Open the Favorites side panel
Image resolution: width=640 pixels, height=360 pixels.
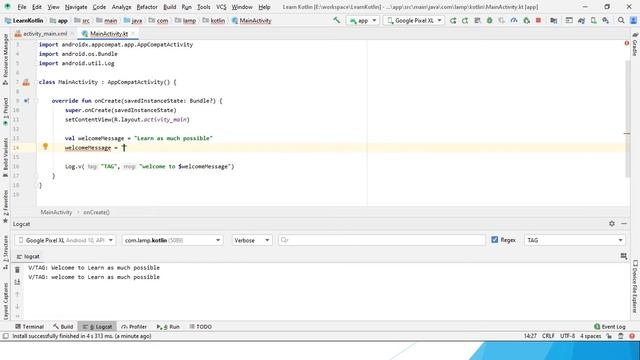tap(5, 206)
